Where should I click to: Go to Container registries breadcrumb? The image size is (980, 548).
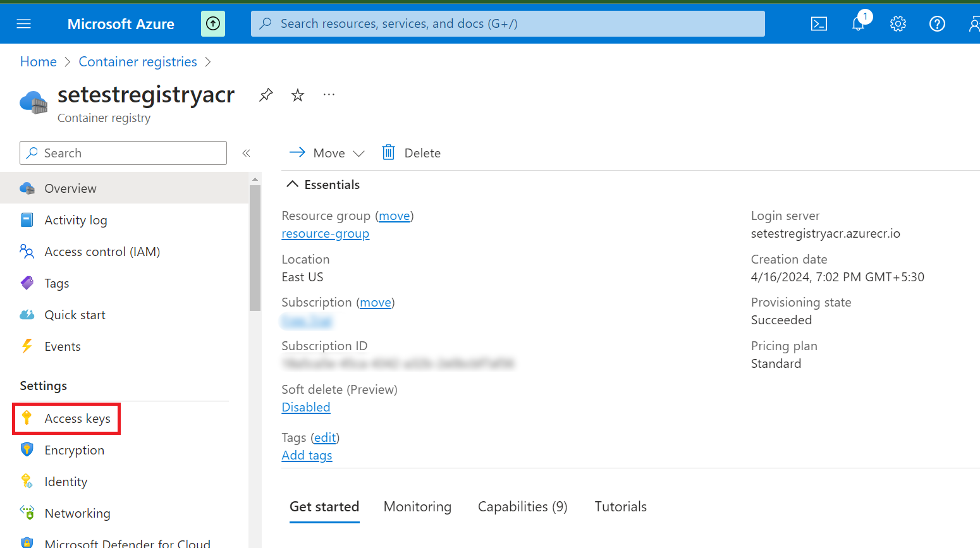tap(138, 62)
